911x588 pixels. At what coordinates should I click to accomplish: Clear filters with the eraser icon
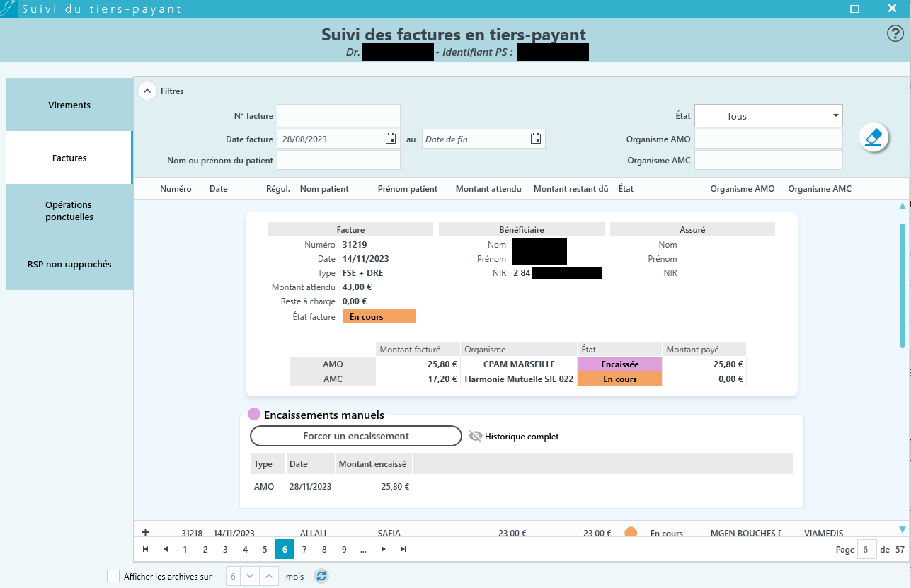(x=873, y=137)
